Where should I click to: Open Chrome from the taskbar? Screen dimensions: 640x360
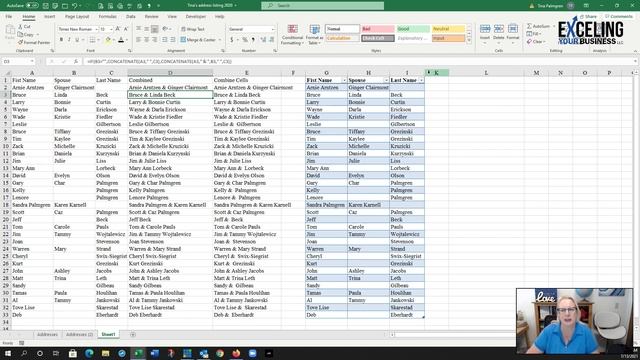click(220, 353)
